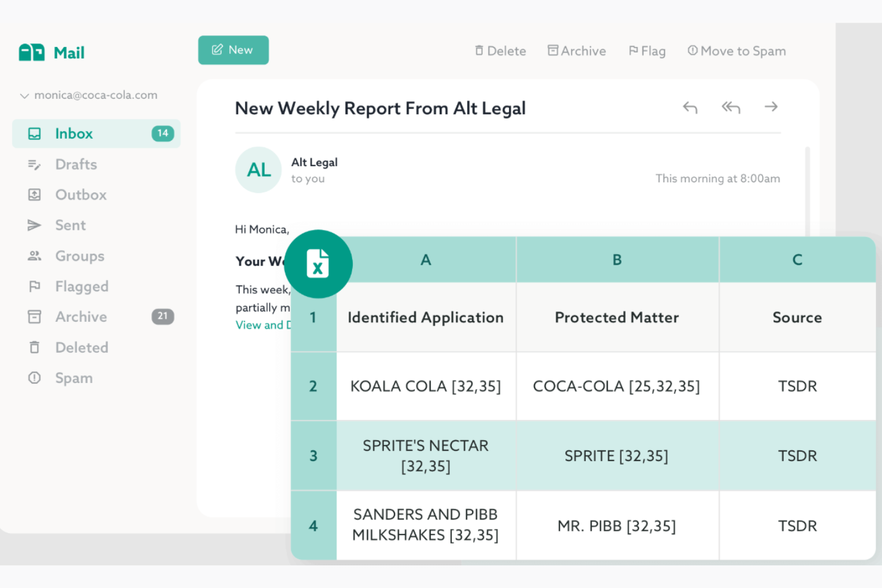This screenshot has width=882, height=588.
Task: Click the Groups people icon
Action: coord(35,256)
